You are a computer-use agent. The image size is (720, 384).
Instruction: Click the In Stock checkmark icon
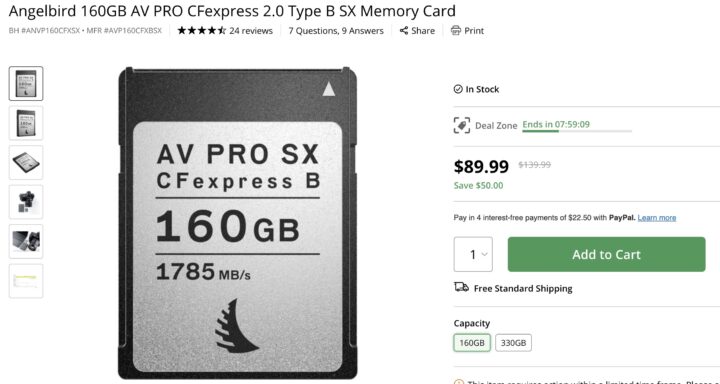(458, 89)
